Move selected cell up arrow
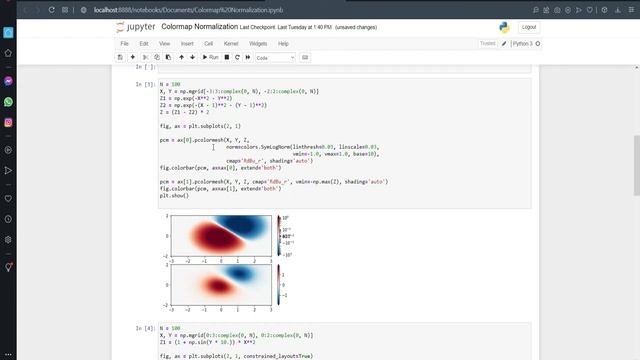 pyautogui.click(x=181, y=58)
